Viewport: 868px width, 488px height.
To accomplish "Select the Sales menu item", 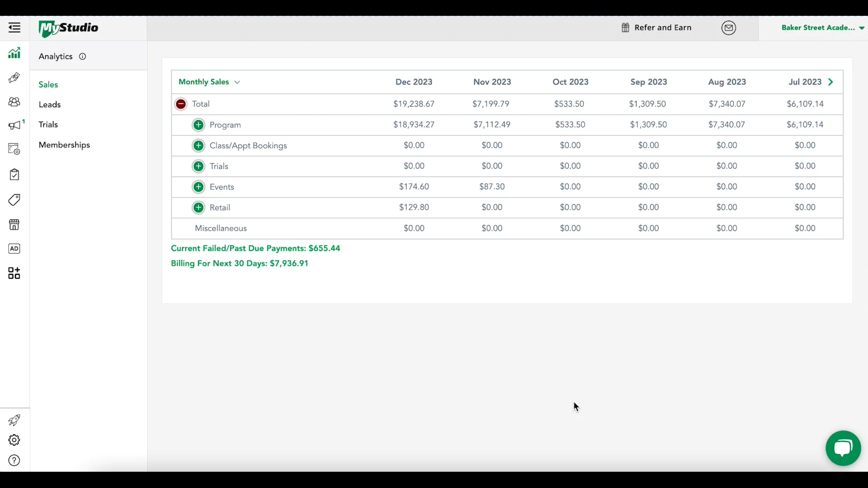I will click(x=48, y=84).
